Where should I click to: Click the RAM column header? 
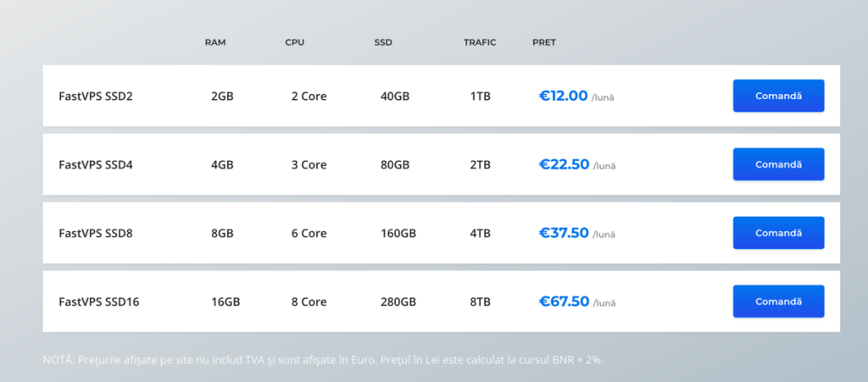point(215,42)
